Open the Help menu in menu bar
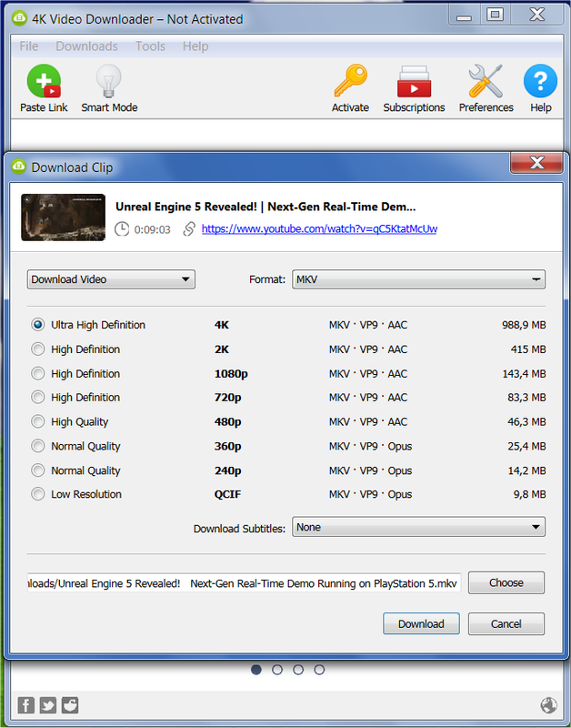Viewport: 571px width, 728px height. click(x=195, y=46)
